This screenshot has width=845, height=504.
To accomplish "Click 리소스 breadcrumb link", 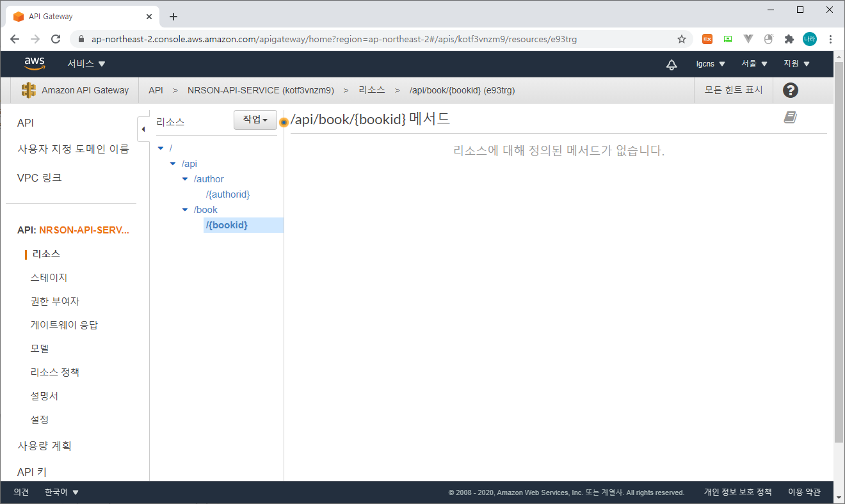I will point(372,90).
